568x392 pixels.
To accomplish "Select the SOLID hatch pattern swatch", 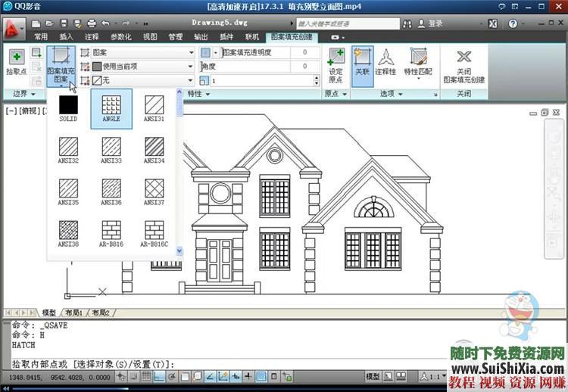I will (x=68, y=108).
